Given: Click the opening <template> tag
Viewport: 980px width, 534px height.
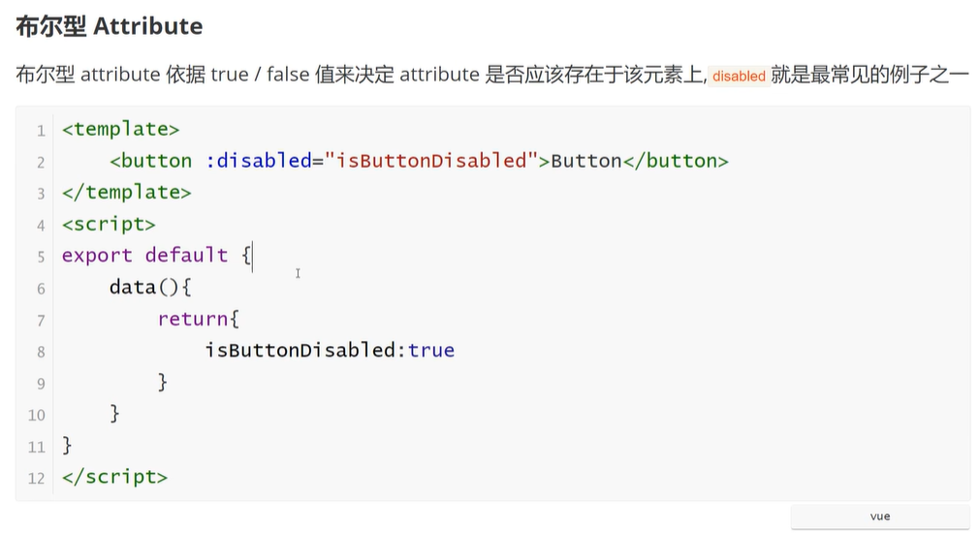Looking at the screenshot, I should tap(120, 129).
